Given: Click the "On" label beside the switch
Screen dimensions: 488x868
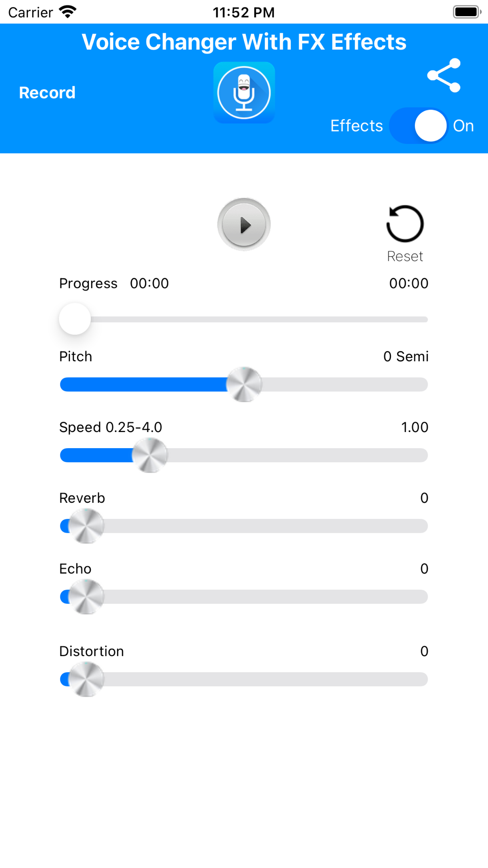Looking at the screenshot, I should point(463,126).
